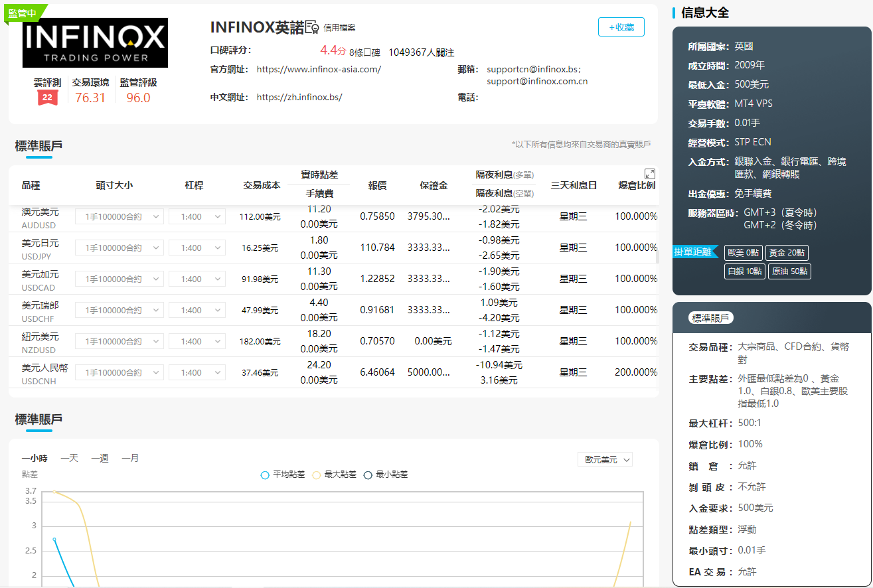Open USDJPY leverage dropdown
Image resolution: width=873 pixels, height=588 pixels.
coord(197,248)
